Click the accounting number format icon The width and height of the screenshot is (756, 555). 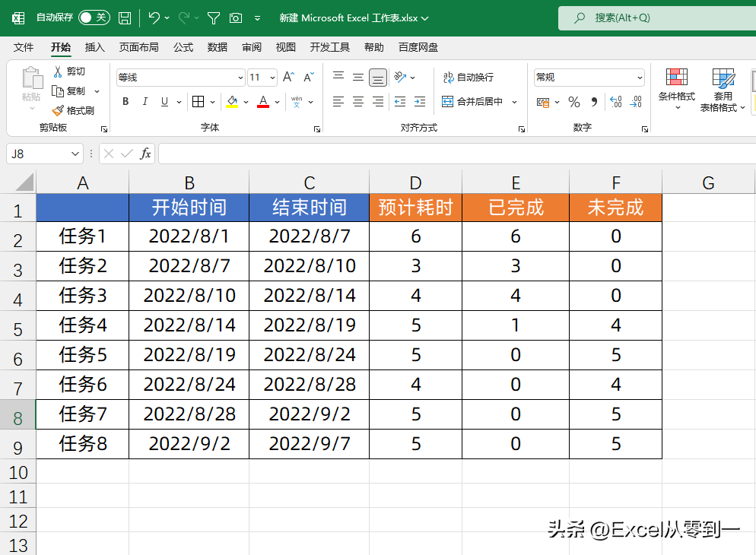(543, 102)
